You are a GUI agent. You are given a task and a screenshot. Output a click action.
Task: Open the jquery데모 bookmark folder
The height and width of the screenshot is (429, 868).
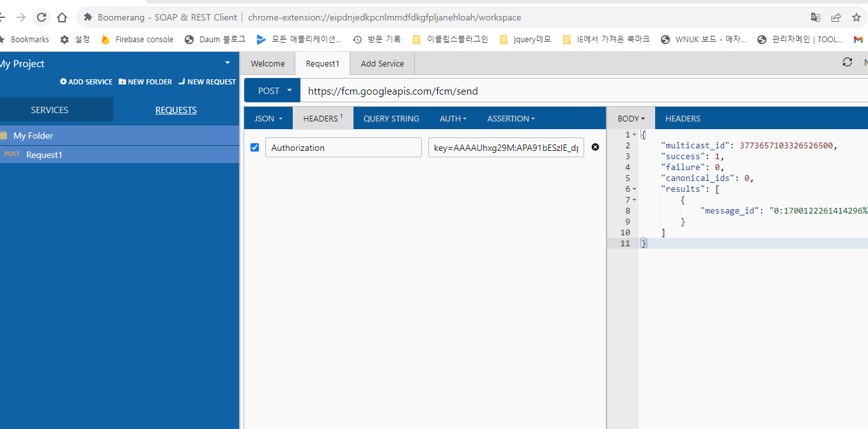524,39
